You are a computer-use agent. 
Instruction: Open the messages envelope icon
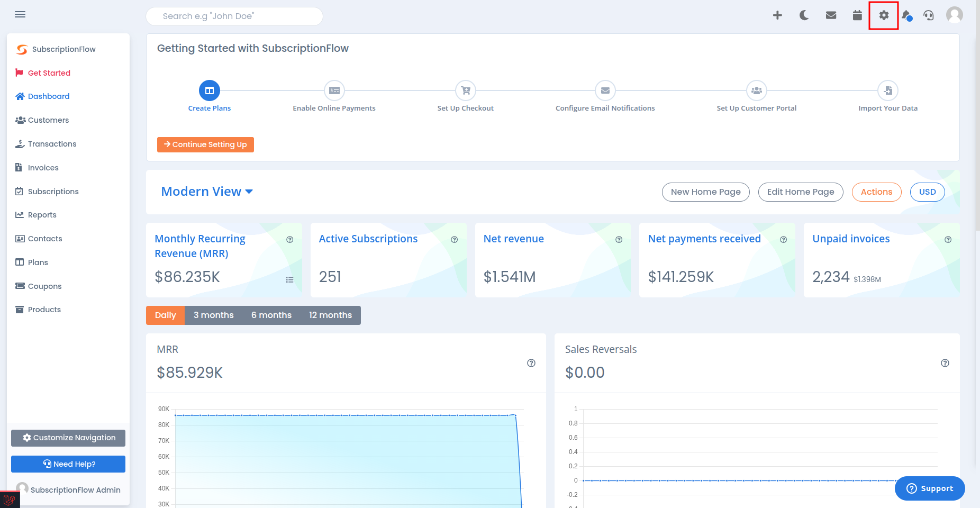coord(831,15)
